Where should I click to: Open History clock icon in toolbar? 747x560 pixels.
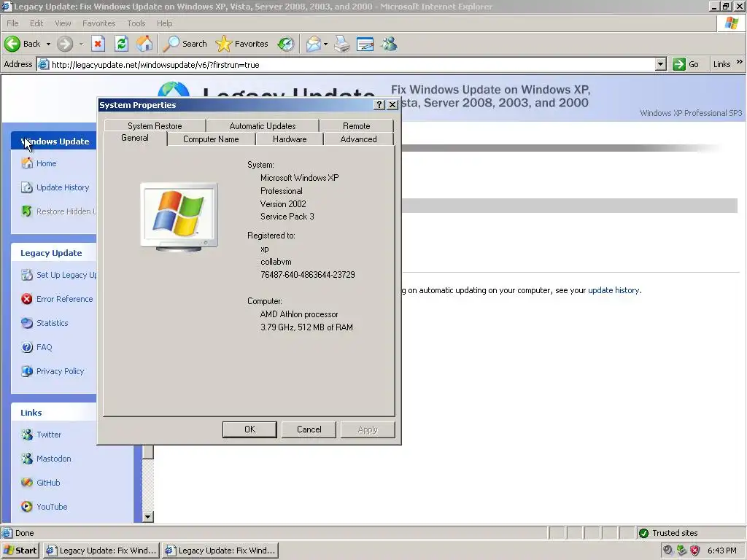(x=286, y=44)
